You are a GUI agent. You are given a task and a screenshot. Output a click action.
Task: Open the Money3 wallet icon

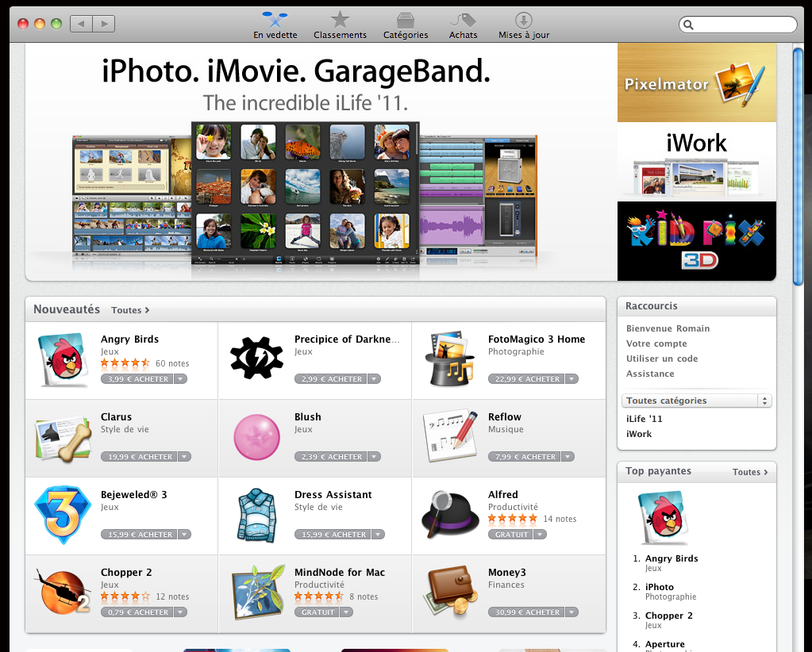pyautogui.click(x=450, y=592)
